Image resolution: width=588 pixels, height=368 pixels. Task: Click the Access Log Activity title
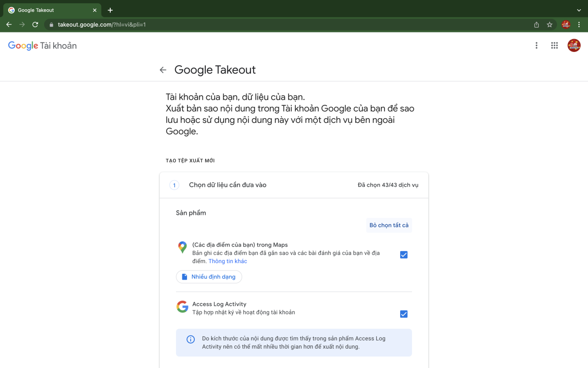point(220,304)
